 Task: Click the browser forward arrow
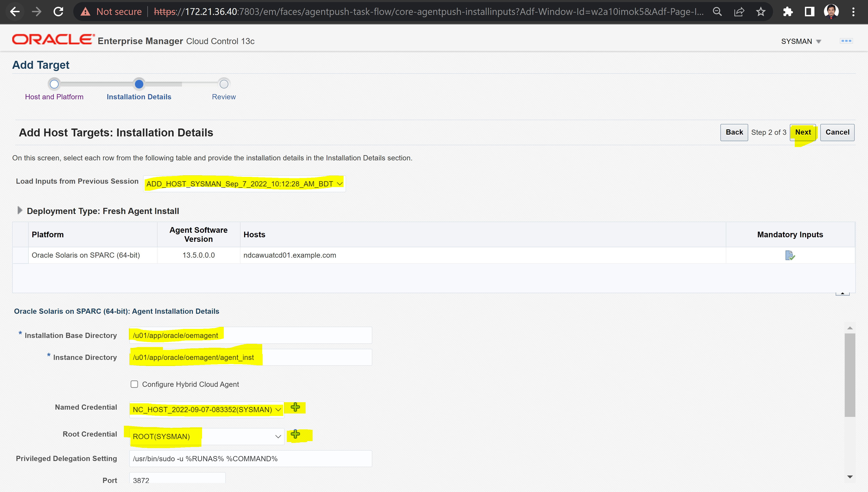(x=37, y=12)
